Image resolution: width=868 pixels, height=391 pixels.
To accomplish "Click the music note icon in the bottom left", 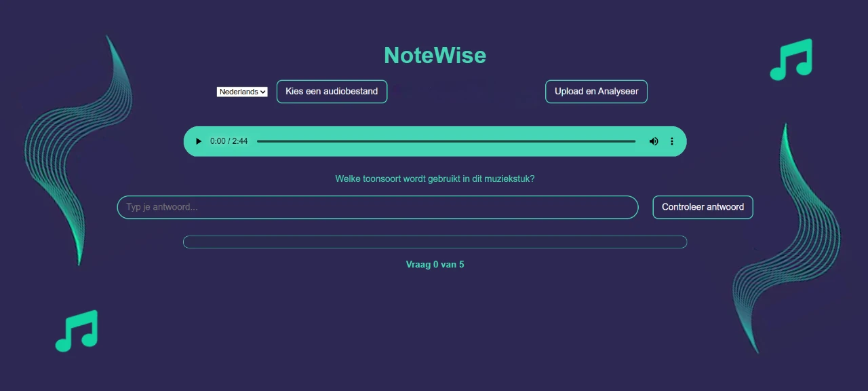I will pos(76,331).
